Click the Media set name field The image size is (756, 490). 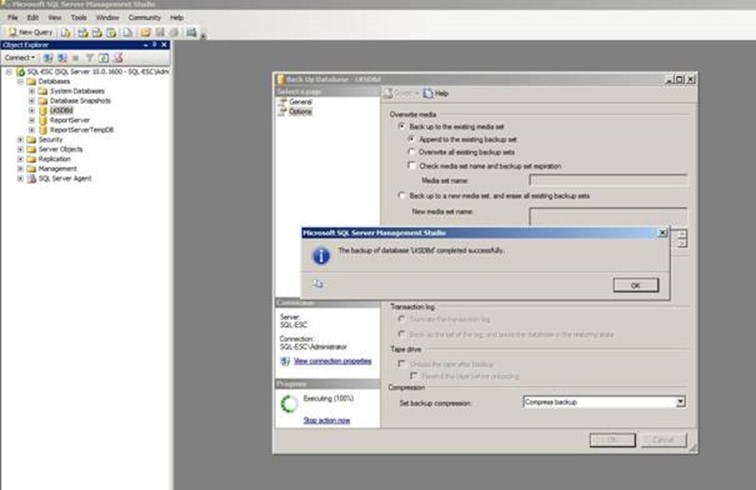pyautogui.click(x=608, y=180)
